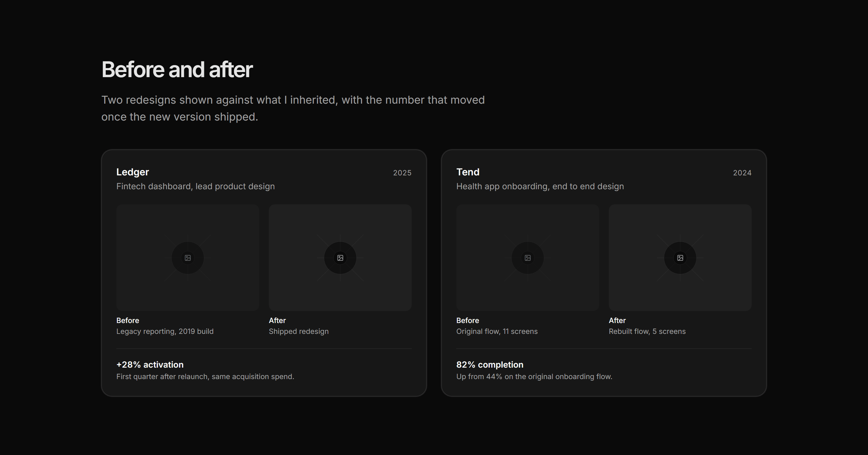Screen dimensions: 868x455
Task: Click the intro paragraph 'Two redesigns shown against'
Action: 293,108
